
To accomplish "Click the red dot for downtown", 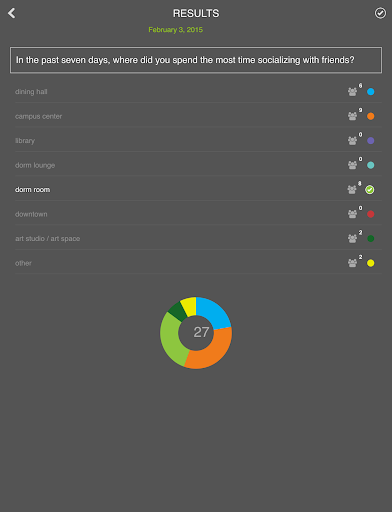I will 371,214.
